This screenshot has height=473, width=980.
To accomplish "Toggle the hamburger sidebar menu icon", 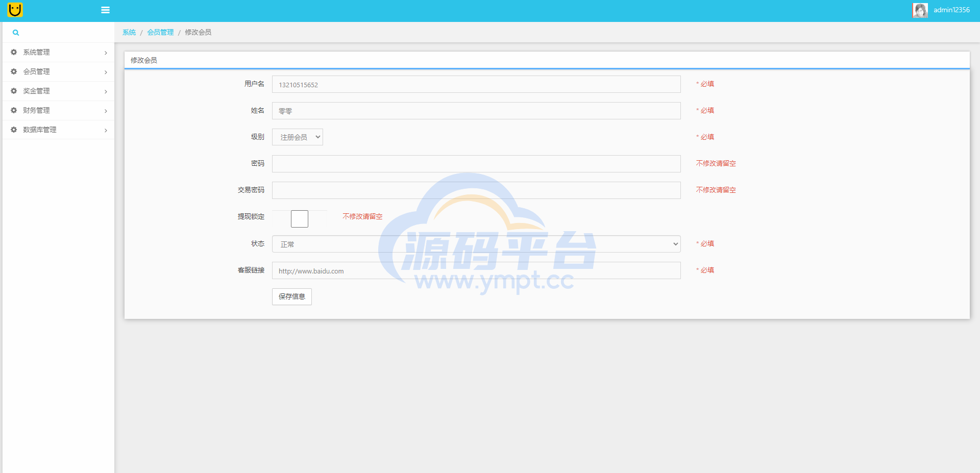I will coord(106,10).
